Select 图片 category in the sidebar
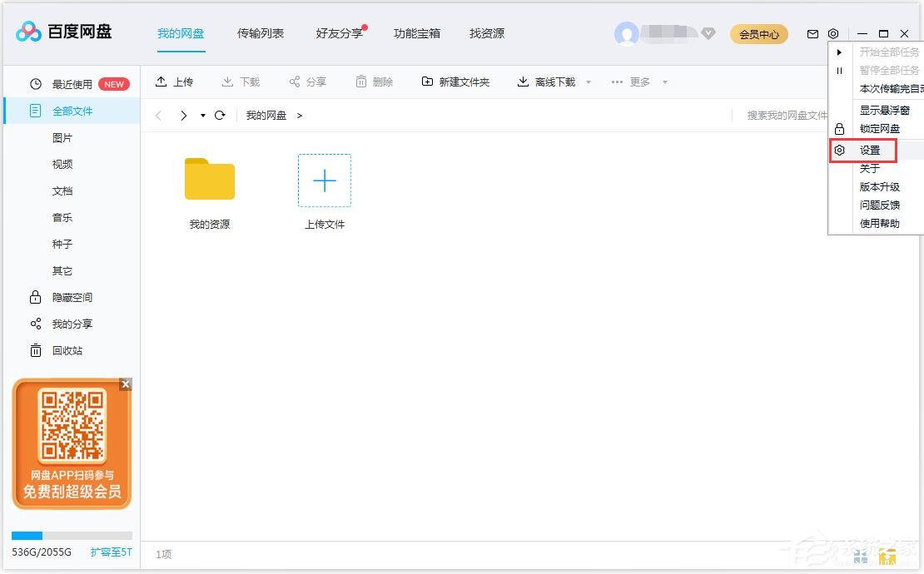Viewport: 924px width, 574px height. click(x=62, y=137)
